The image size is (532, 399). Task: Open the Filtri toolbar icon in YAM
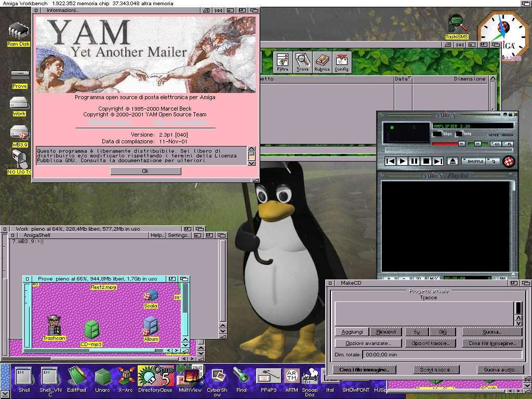(283, 62)
